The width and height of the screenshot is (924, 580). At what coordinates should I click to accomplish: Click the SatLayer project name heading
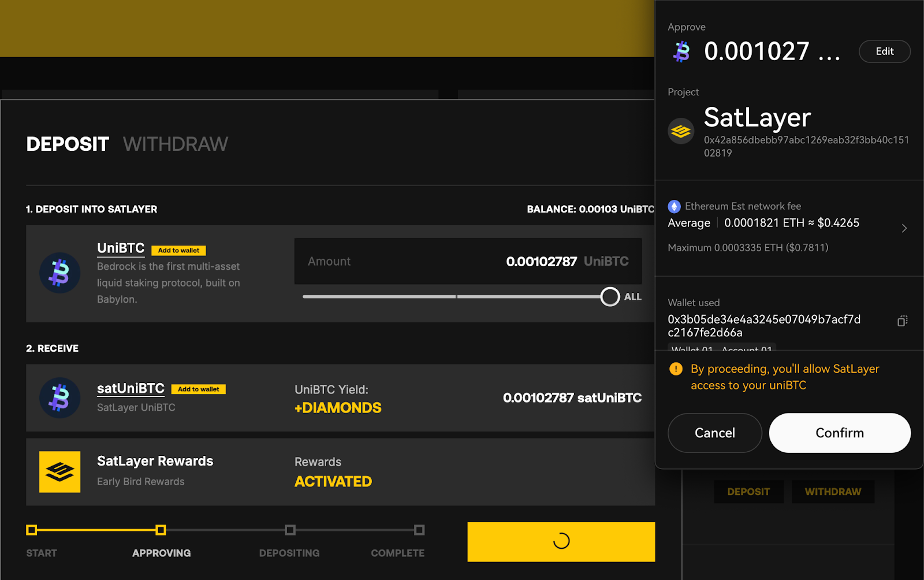pyautogui.click(x=757, y=118)
